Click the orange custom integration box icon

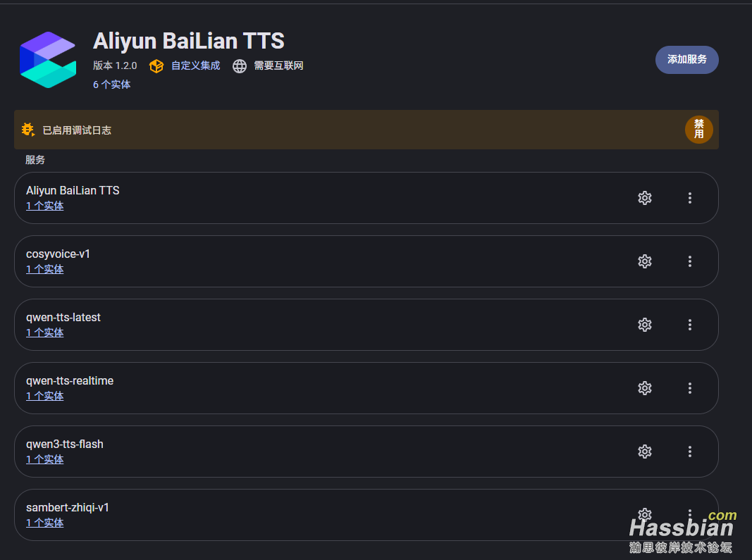156,66
